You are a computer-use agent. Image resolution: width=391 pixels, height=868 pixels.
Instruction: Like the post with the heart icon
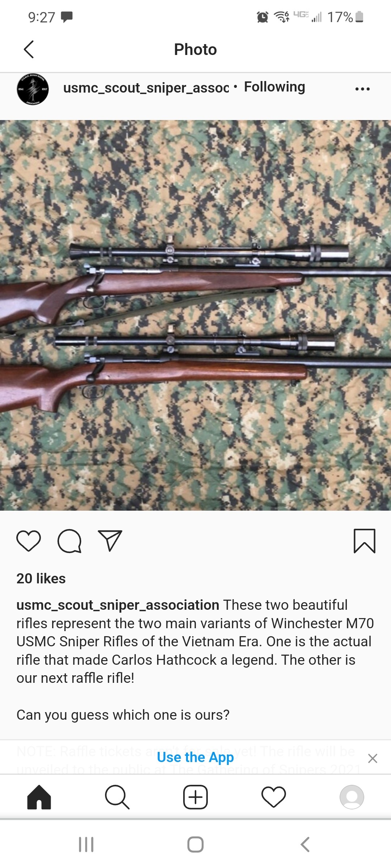(29, 541)
